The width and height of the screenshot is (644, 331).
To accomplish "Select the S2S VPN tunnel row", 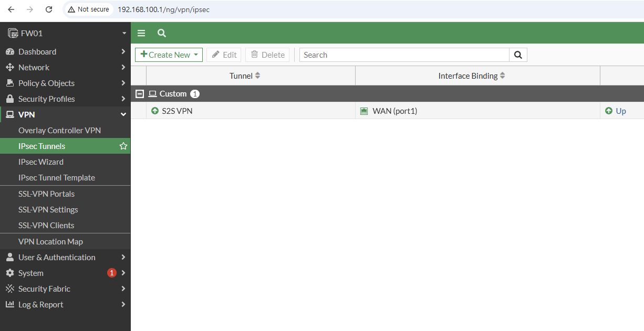I will point(387,111).
